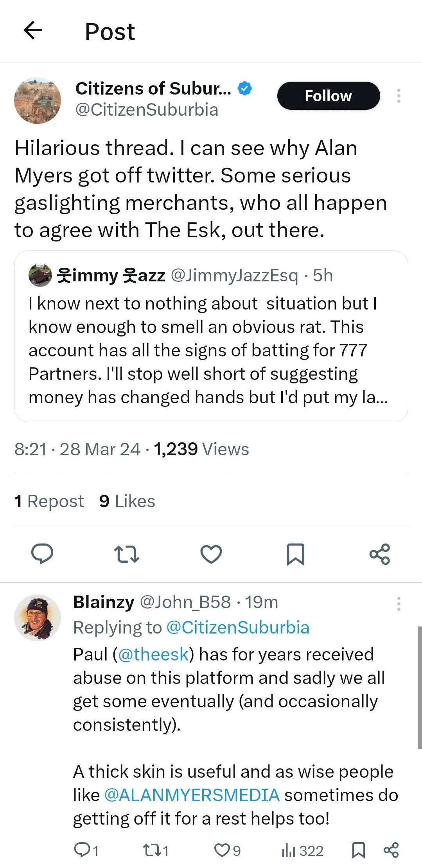View analytics for Blainzy's reply
422x868 pixels.
point(302,850)
